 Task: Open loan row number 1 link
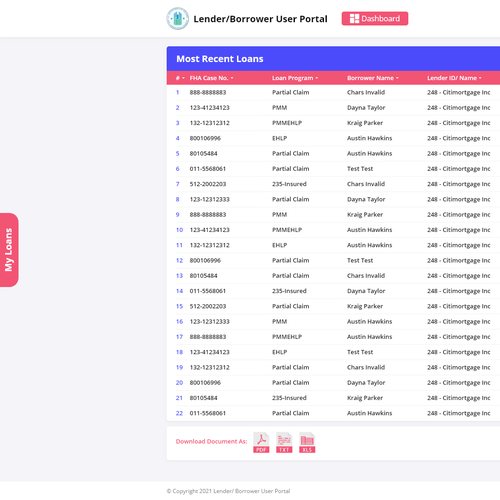(178, 92)
